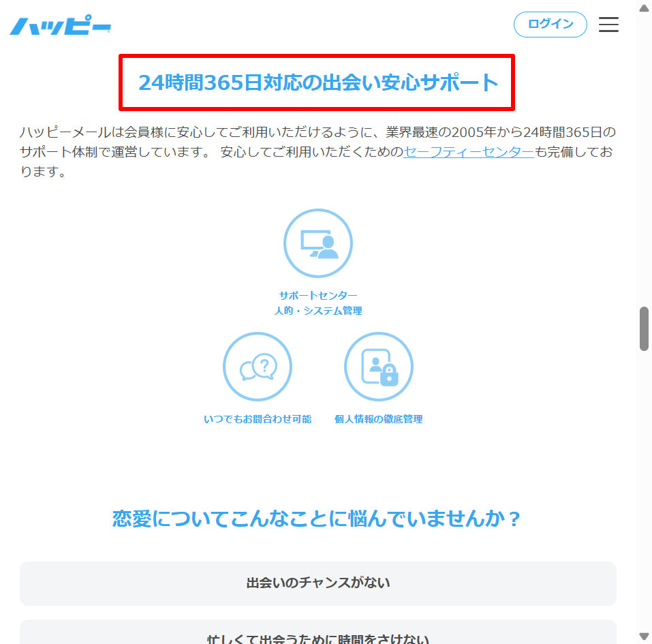Click the scroll-up arrow on the scrollbar
Viewport: 652px width, 644px height.
643,7
